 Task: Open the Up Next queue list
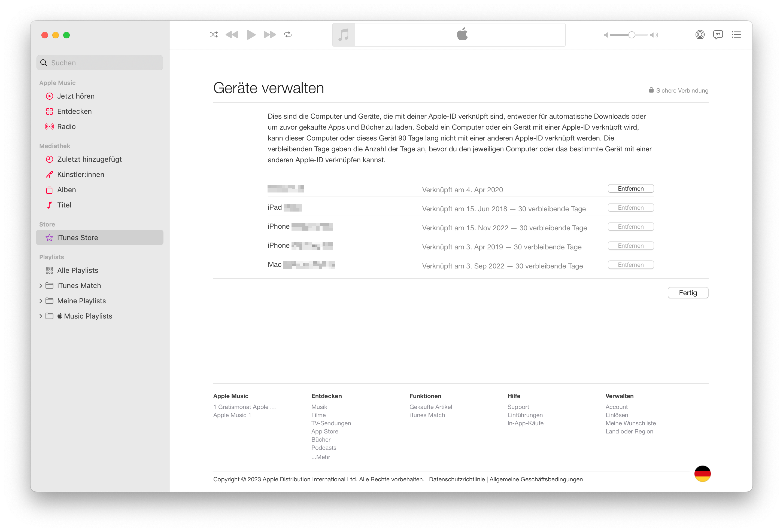pos(736,35)
